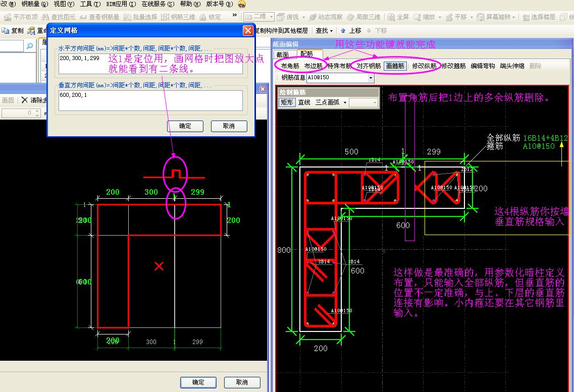Open the empty combo box in 绘制箍筋
574x392 pixels.
pos(363,102)
